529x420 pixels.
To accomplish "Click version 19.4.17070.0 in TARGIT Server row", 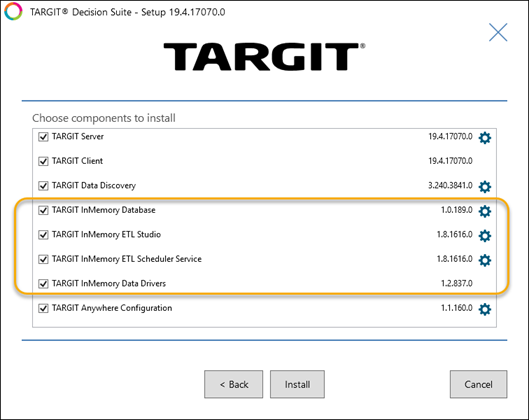I will [x=450, y=137].
